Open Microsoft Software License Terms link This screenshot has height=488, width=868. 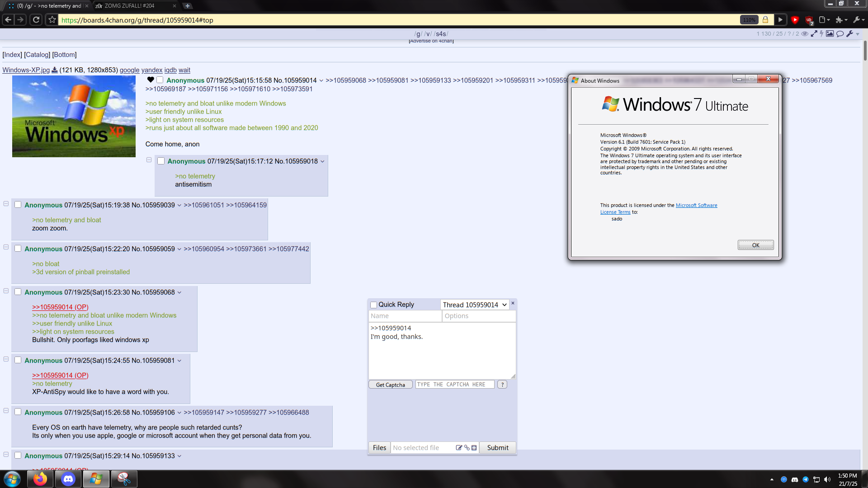tap(696, 206)
